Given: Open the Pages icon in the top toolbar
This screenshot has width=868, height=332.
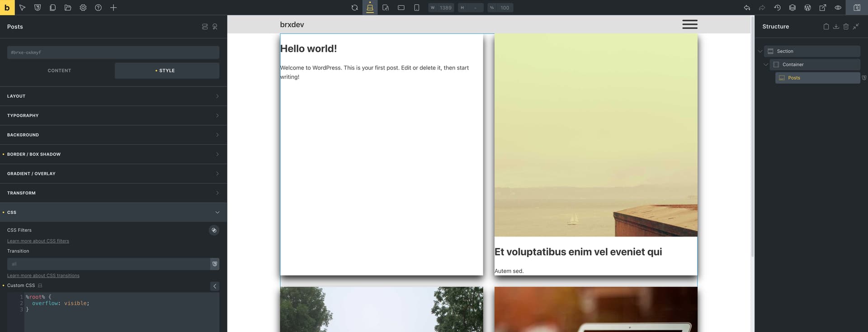Looking at the screenshot, I should pyautogui.click(x=52, y=8).
